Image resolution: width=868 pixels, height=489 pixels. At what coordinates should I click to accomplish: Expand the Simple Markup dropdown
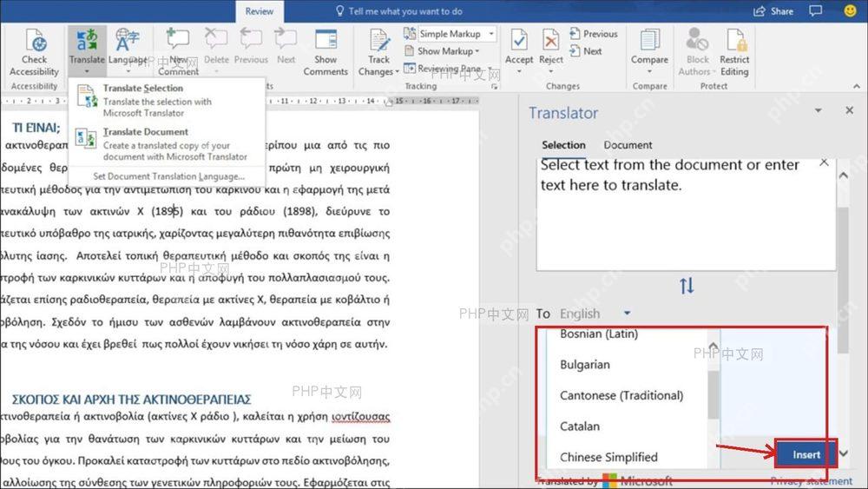point(491,34)
